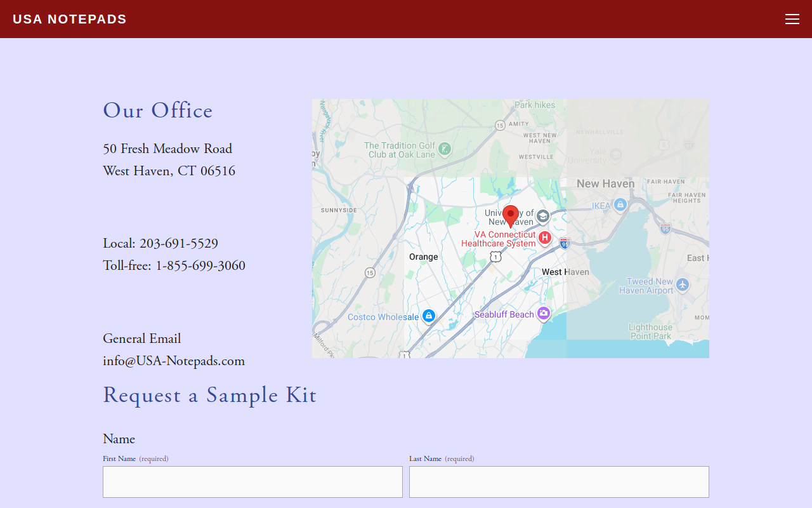Focus the First Name input field
This screenshot has width=812, height=508.
click(x=252, y=482)
